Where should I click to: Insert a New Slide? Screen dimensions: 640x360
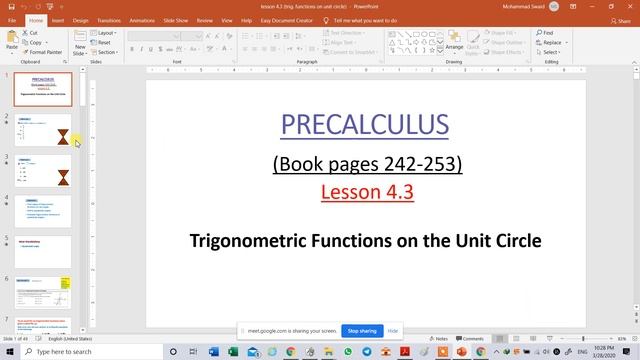[80, 42]
